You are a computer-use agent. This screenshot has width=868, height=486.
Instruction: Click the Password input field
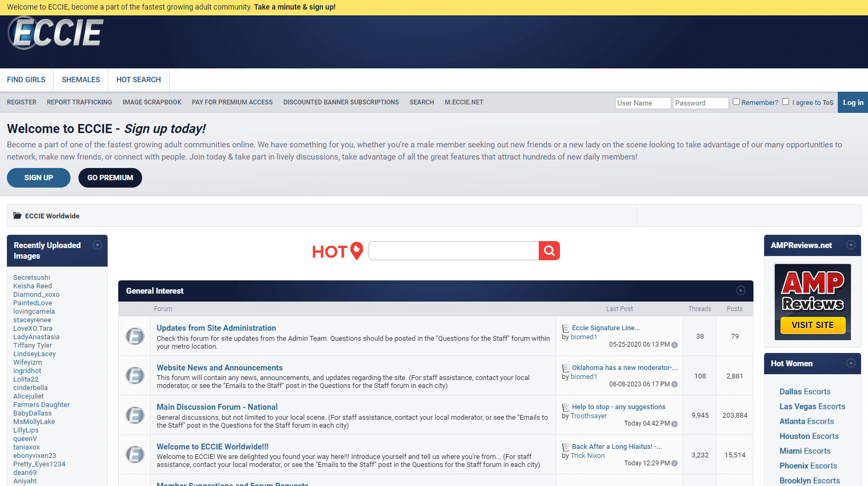click(701, 103)
